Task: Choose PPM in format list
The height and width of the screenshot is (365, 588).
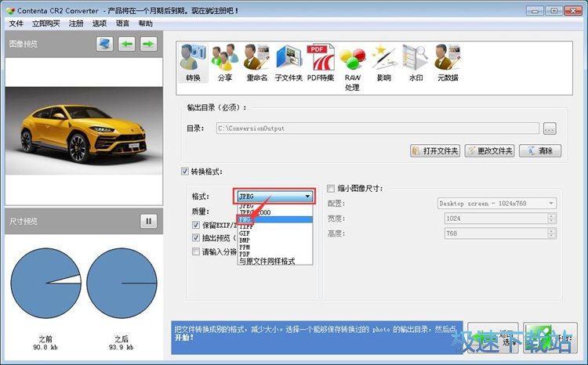Action: coord(275,247)
